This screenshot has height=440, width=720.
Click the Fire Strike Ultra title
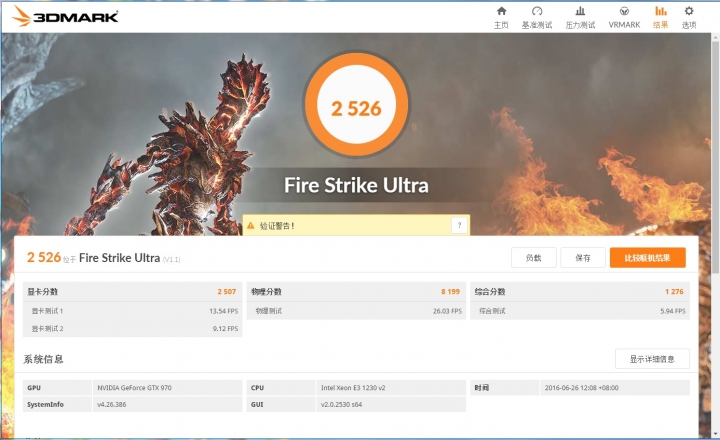(x=356, y=186)
